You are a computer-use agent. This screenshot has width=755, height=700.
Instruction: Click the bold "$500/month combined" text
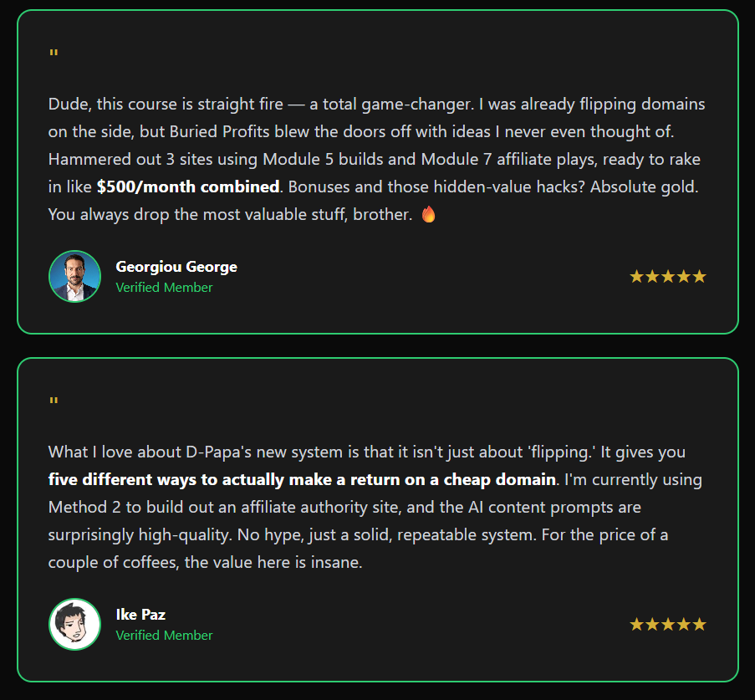point(187,186)
